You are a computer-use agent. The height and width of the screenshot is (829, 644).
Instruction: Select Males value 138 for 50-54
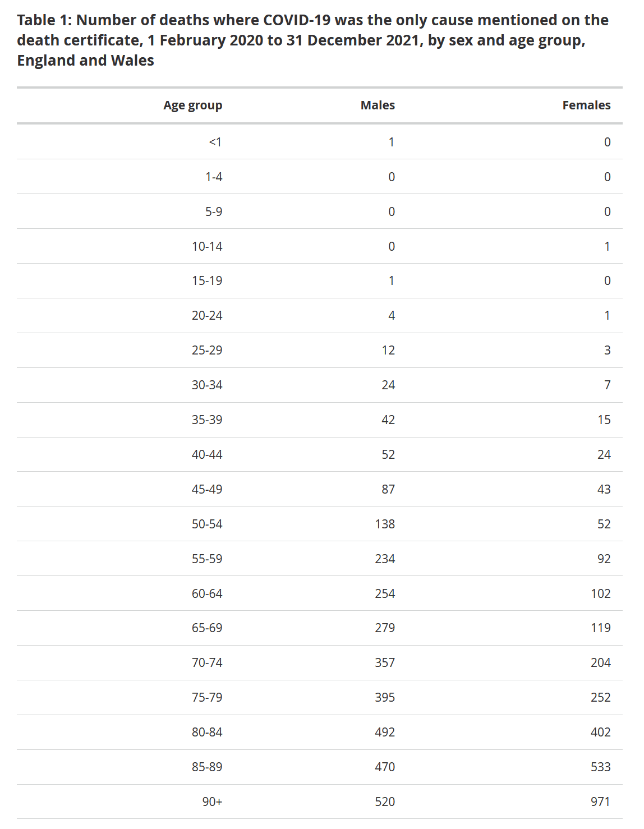pos(385,524)
